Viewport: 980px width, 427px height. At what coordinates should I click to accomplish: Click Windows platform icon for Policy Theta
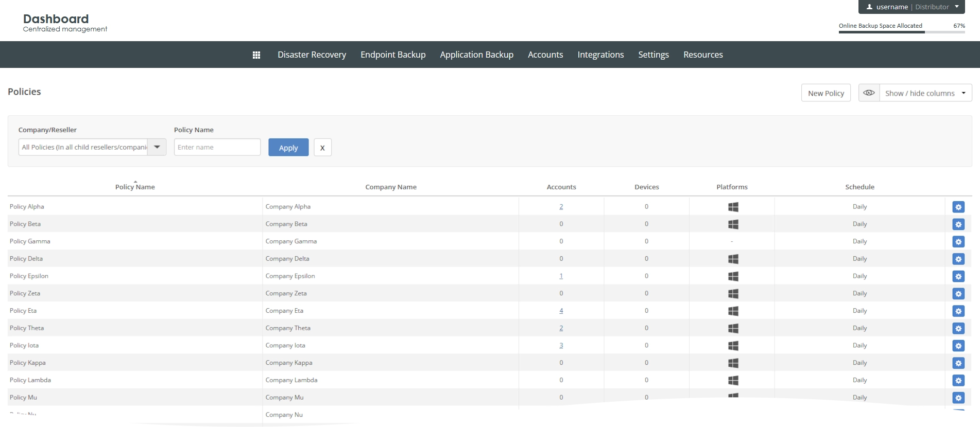pyautogui.click(x=733, y=328)
